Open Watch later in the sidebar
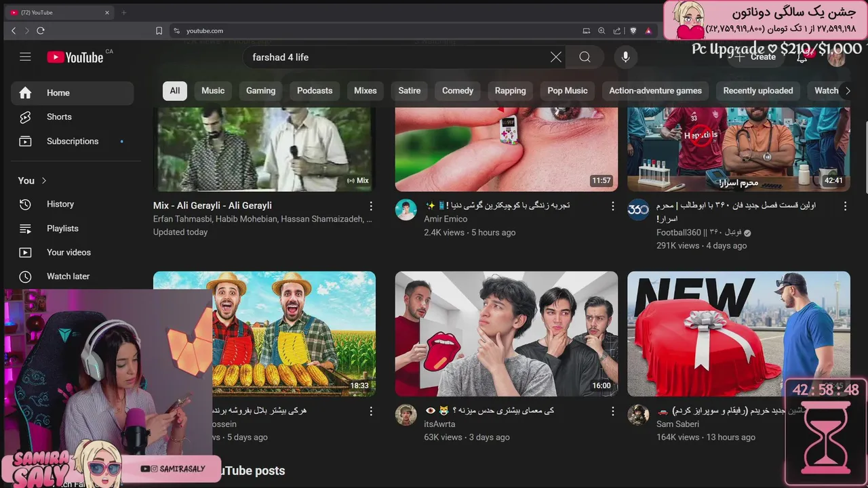This screenshot has height=488, width=868. tap(73, 277)
